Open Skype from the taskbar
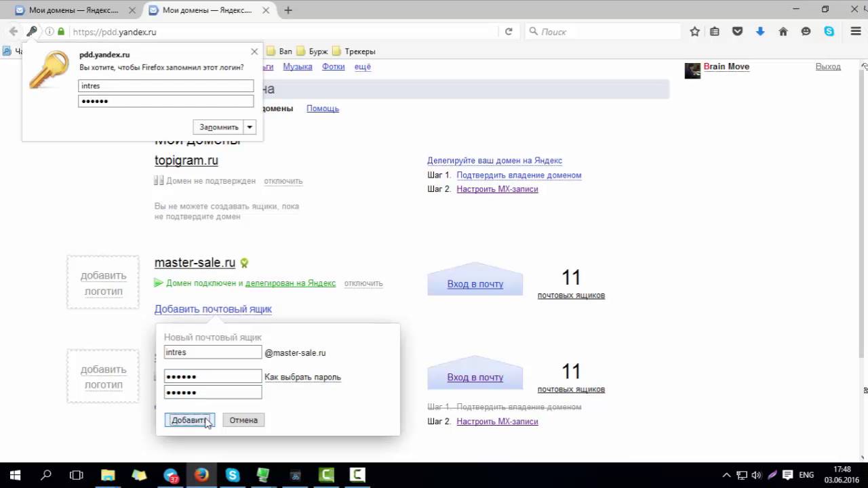Screen dimensions: 868x488 tap(233, 475)
